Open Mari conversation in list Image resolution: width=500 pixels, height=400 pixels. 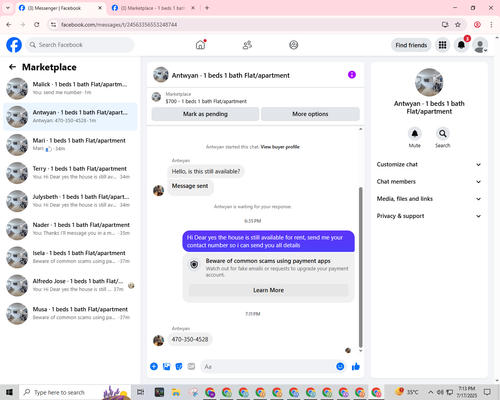point(70,145)
